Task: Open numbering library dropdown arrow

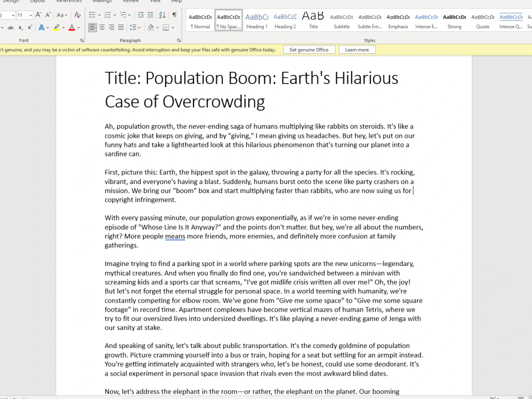Action: [x=115, y=15]
